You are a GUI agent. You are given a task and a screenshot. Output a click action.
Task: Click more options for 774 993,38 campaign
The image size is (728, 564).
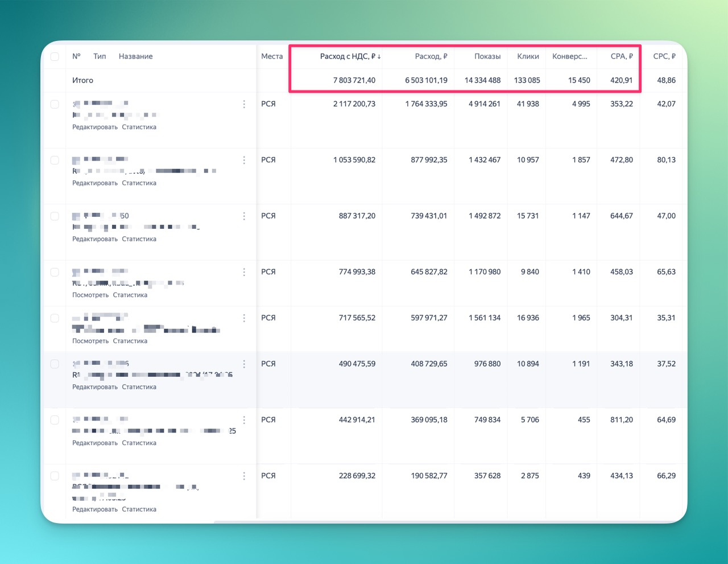click(244, 272)
